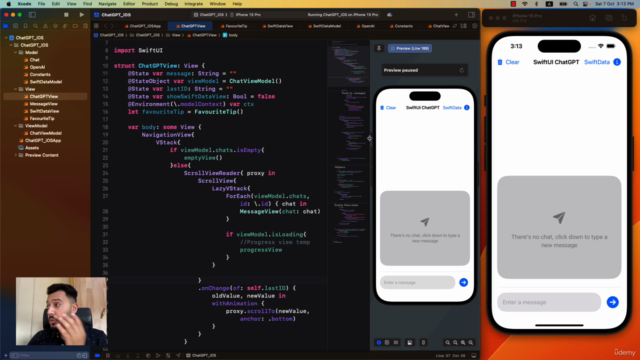The image size is (640, 360).
Task: Select the MessageView file in navigator
Action: [x=40, y=104]
